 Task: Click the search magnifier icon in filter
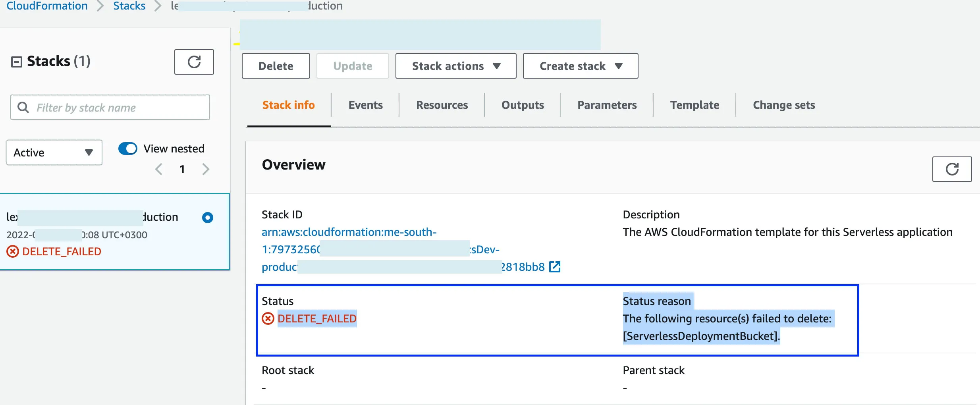point(23,108)
